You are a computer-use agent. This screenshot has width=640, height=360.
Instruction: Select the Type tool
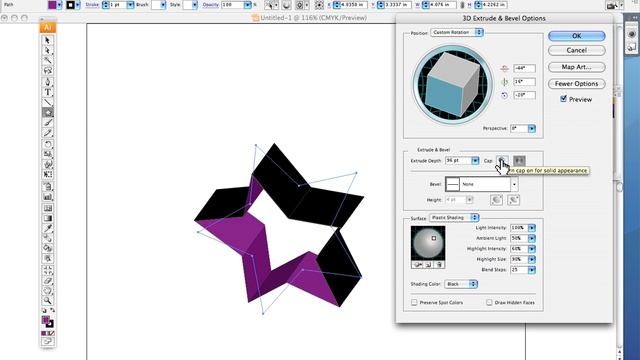pos(47,92)
